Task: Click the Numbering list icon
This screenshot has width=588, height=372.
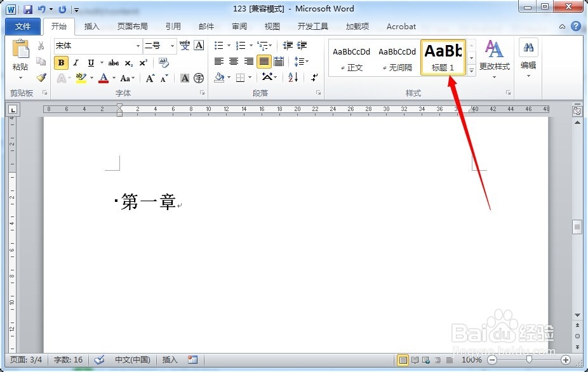Action: (x=241, y=45)
